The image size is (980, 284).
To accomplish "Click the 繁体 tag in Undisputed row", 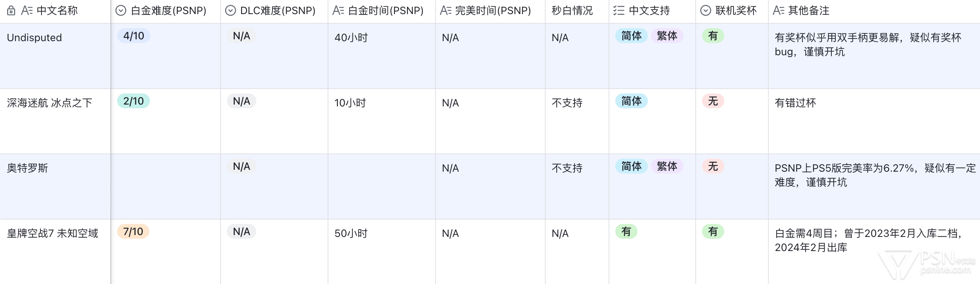I will 666,36.
